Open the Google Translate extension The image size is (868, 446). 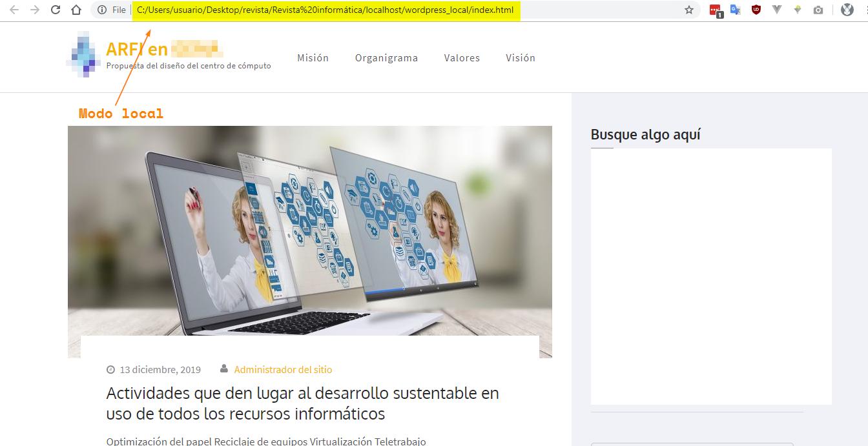coord(735,10)
